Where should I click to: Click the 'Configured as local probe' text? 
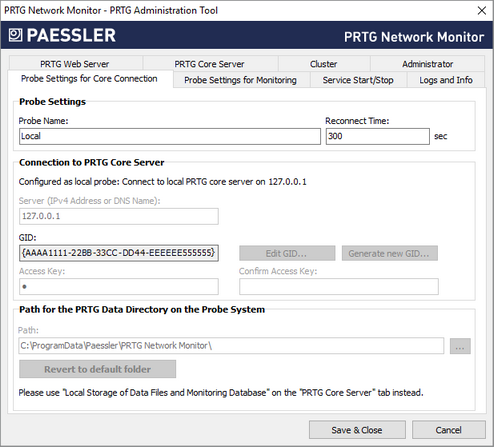click(162, 182)
